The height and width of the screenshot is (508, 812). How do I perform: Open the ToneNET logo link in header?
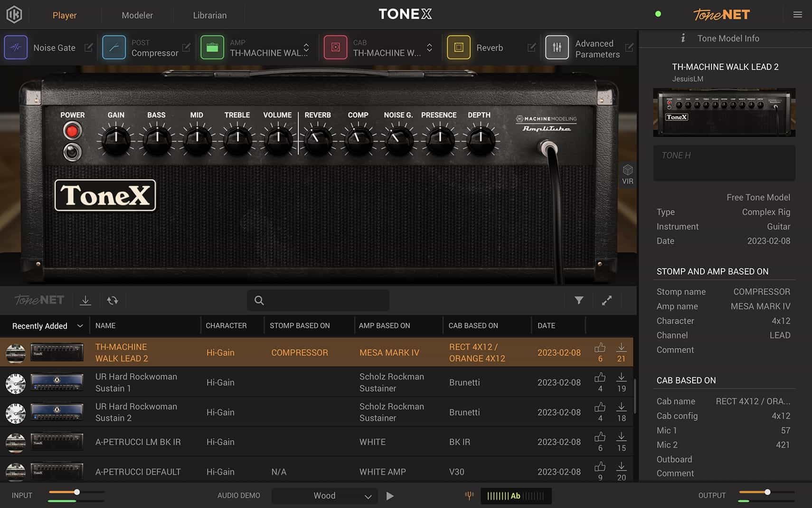721,15
